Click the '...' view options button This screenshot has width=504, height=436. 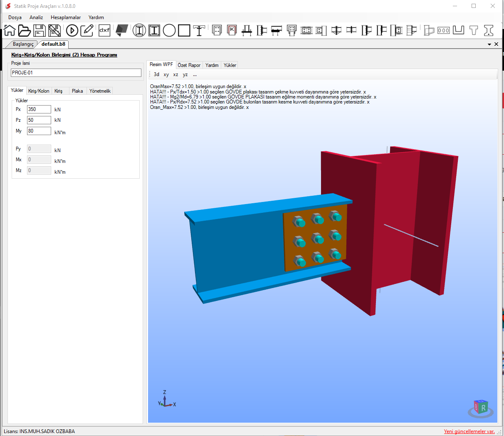[x=195, y=74]
